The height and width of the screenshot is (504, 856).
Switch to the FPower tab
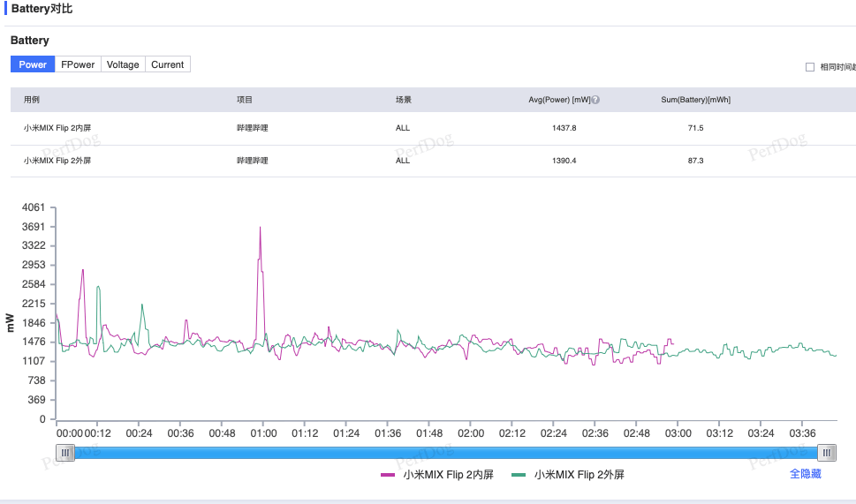pos(78,64)
